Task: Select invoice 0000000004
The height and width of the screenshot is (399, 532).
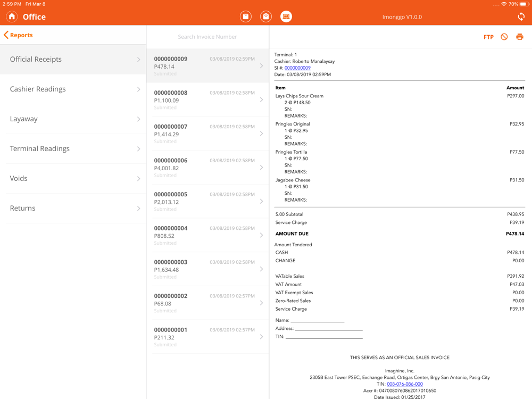Action: pyautogui.click(x=207, y=236)
